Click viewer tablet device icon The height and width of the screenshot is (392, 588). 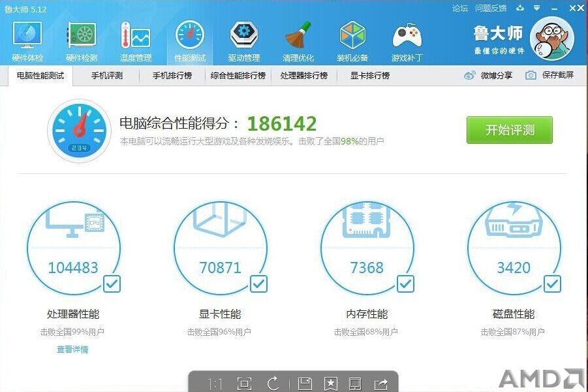(x=355, y=384)
